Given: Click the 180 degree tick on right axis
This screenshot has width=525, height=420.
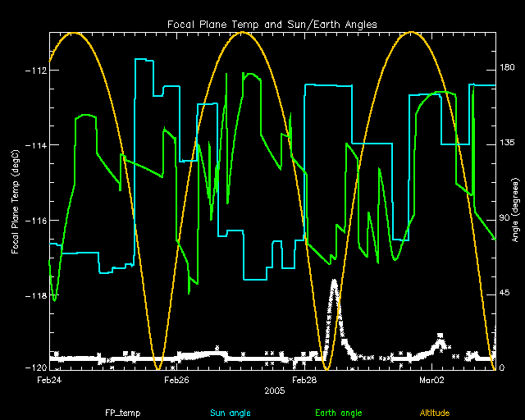Looking at the screenshot, I should [509, 71].
